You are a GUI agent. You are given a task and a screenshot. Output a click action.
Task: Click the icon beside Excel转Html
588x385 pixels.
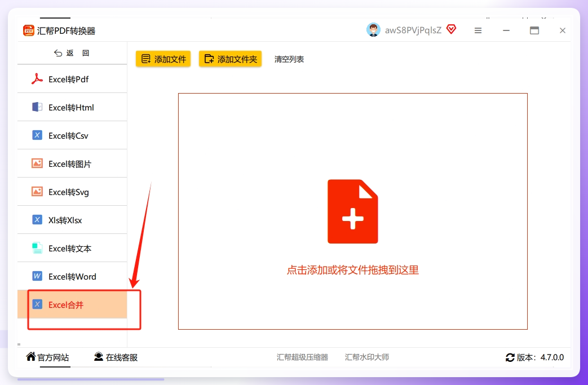click(x=37, y=107)
